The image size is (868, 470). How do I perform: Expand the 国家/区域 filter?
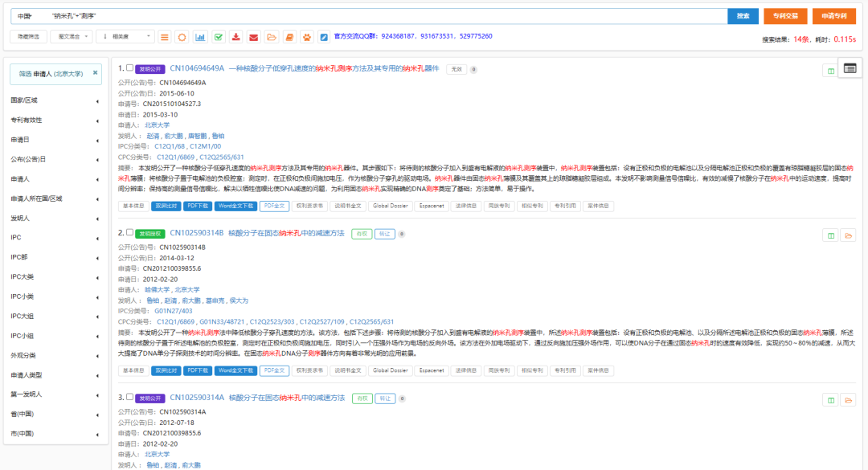56,101
